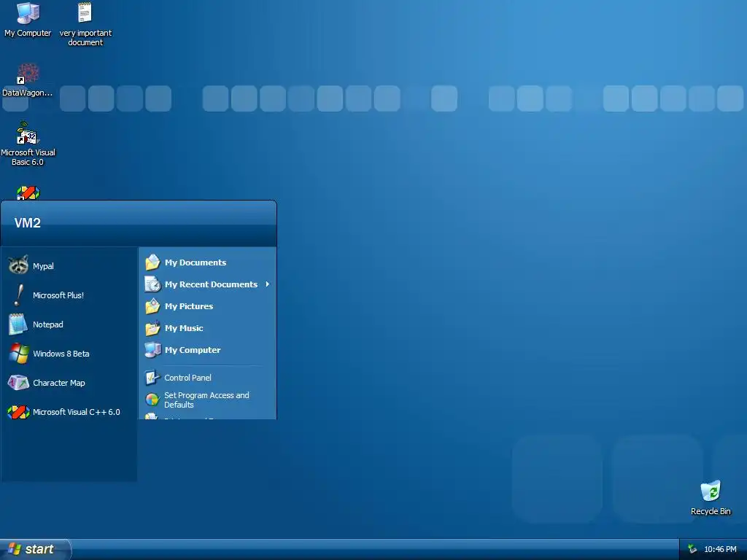Open Set Program Access and Defaults
This screenshot has height=560, width=747.
click(207, 400)
